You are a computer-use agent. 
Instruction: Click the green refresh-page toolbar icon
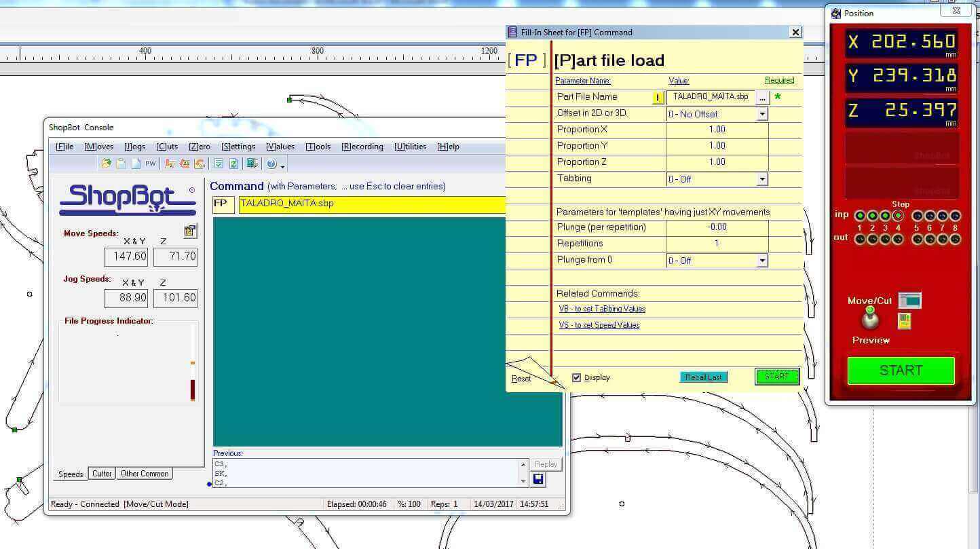coord(233,163)
